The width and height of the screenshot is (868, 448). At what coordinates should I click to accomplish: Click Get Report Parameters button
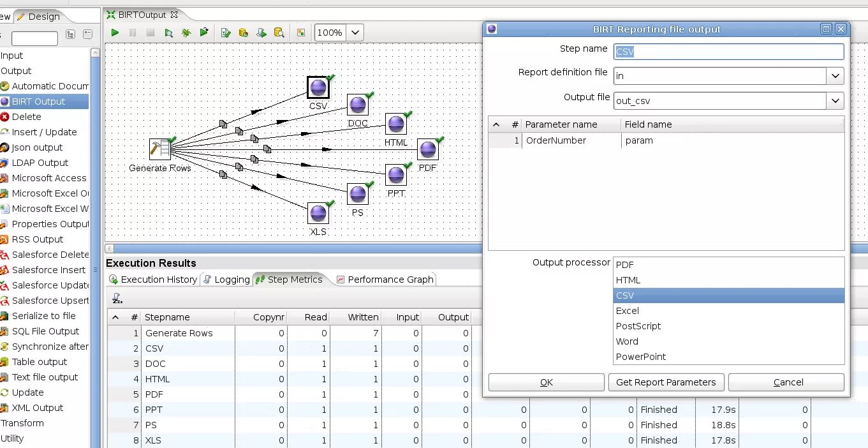(666, 382)
